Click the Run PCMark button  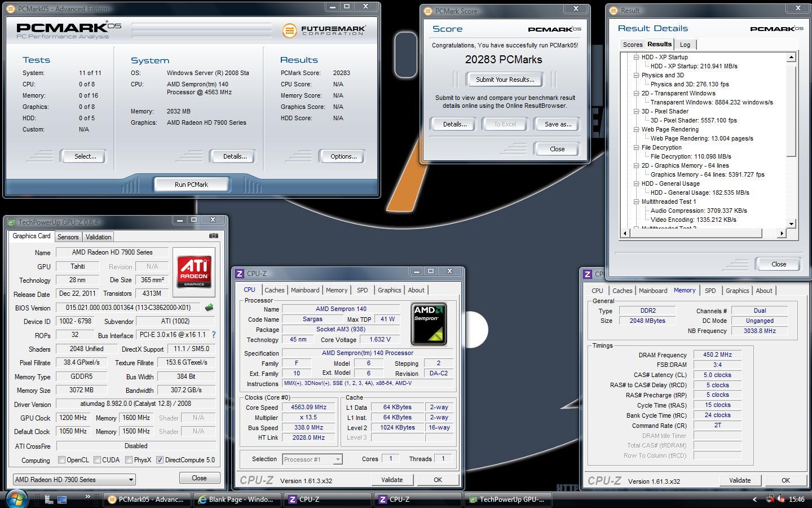click(191, 185)
